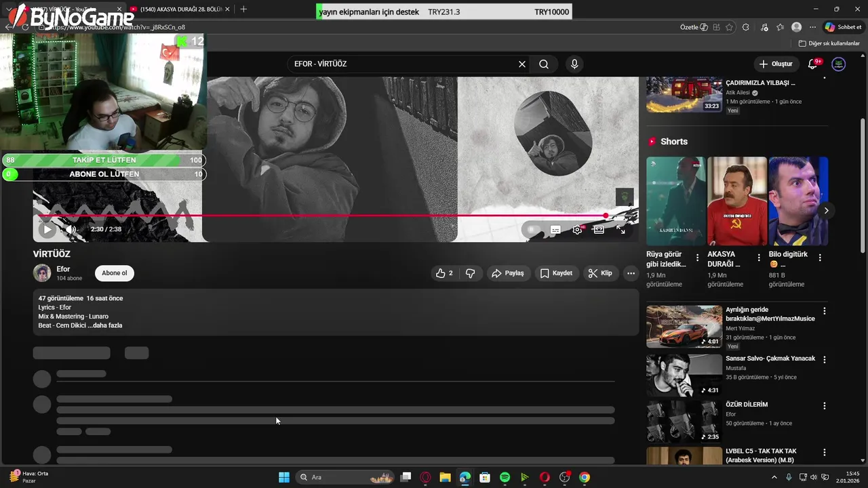Open options for ÖZÜR DİLERİM video
Screen dimensions: 868x488
pos(825,406)
